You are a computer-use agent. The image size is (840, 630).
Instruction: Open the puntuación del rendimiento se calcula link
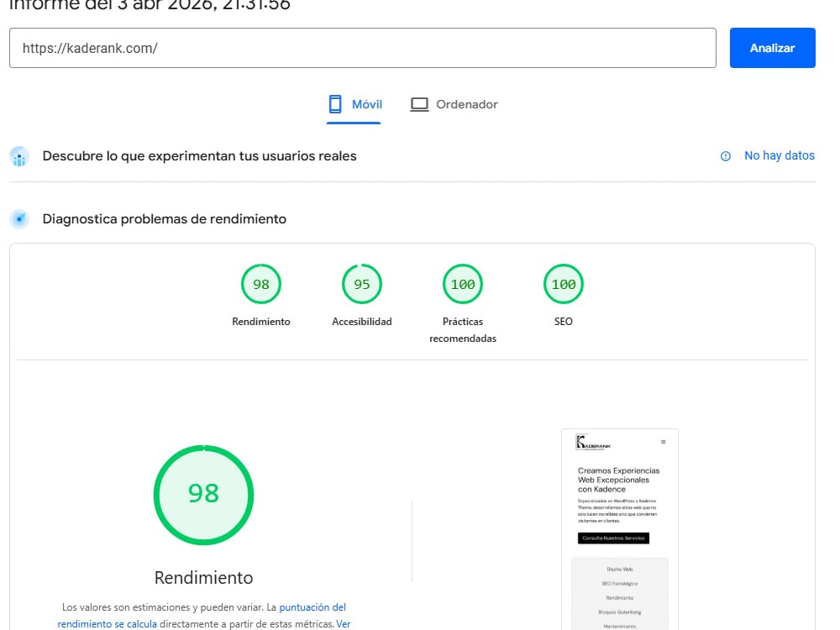(x=202, y=616)
